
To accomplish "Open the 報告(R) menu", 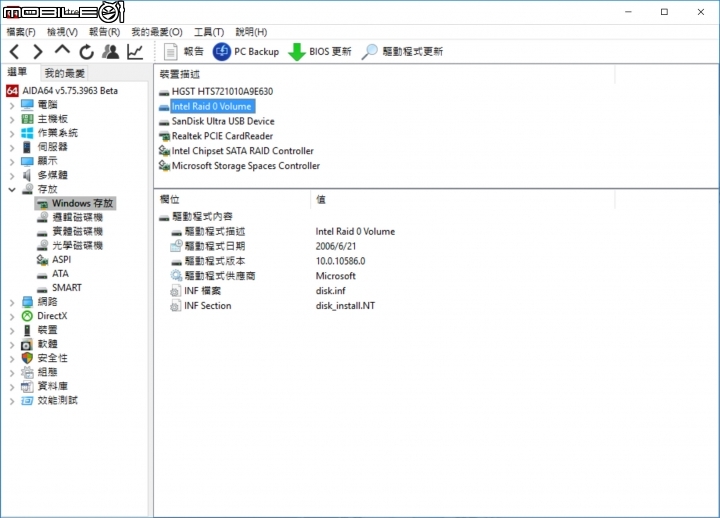I will (x=105, y=32).
